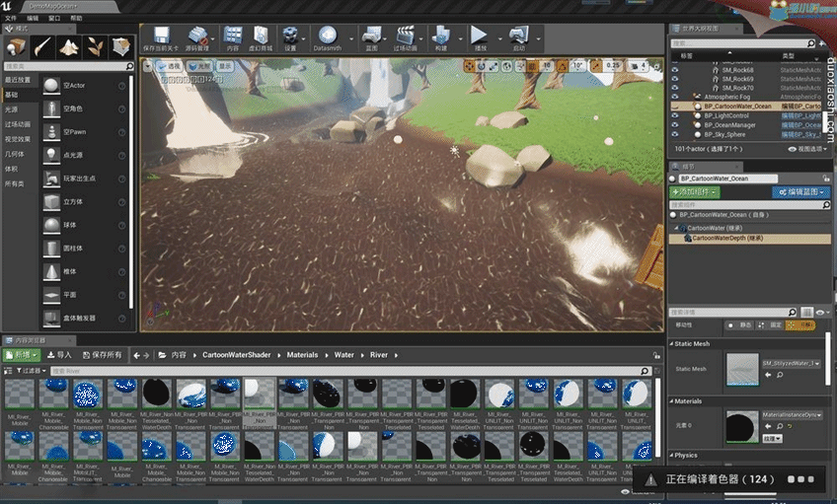The image size is (837, 504).
Task: Open the MaterialInstanceDynamic dropdown
Action: [793, 414]
